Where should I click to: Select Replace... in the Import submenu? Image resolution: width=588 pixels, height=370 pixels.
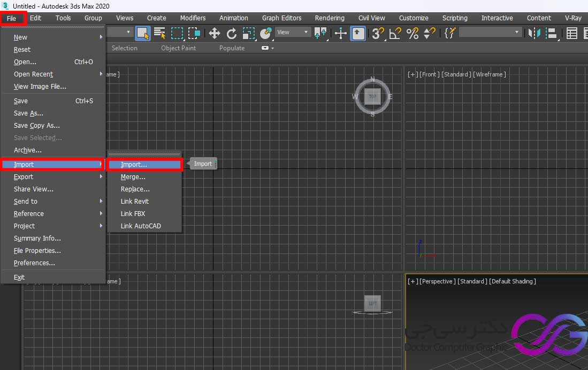tap(145, 189)
